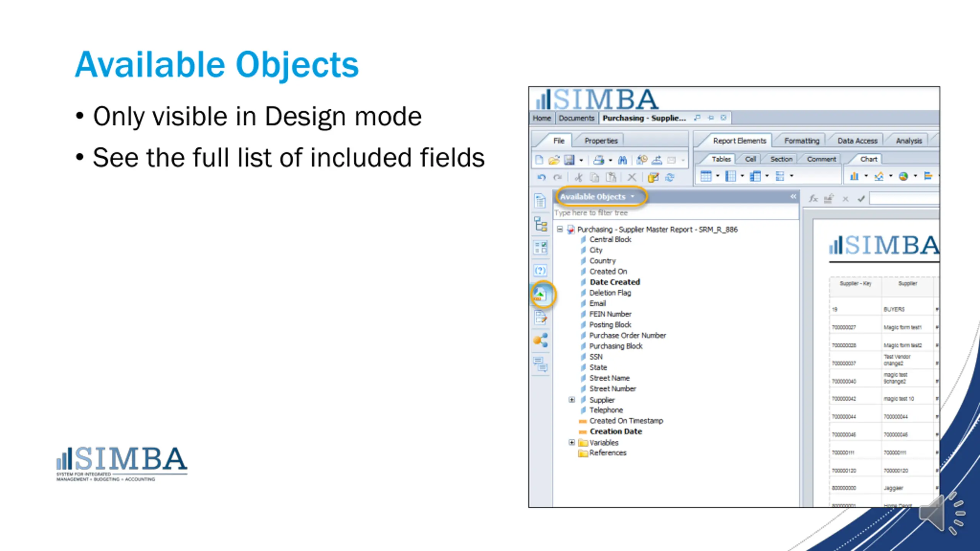Open the Print options dropdown arrow
Screen dimensions: 980x551
pos(610,160)
